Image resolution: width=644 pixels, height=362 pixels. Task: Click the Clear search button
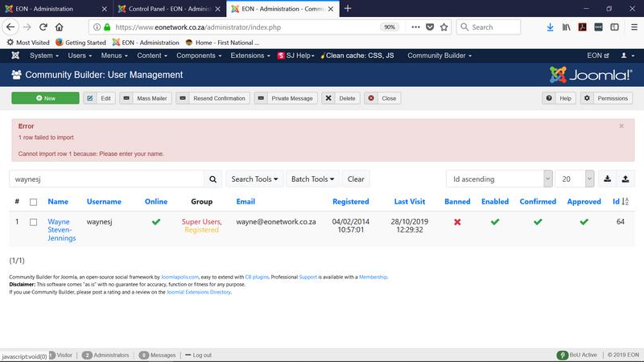(356, 179)
